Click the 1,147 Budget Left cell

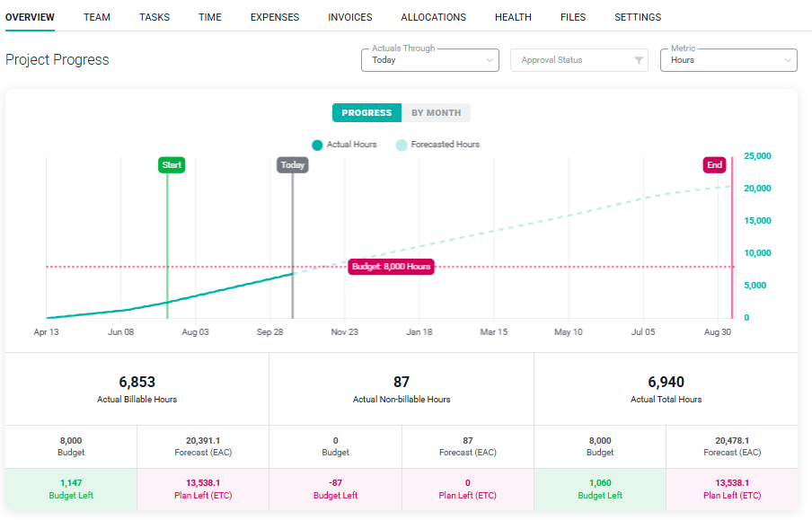point(71,489)
